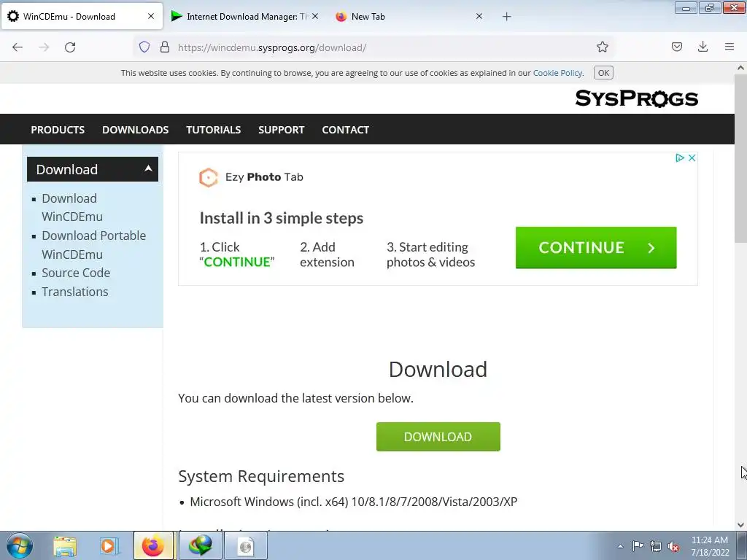Click the Firefox taskbar icon
747x560 pixels.
[153, 545]
